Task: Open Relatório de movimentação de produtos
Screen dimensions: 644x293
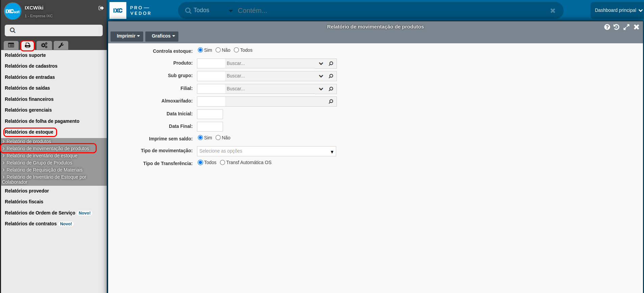Action: [x=48, y=149]
